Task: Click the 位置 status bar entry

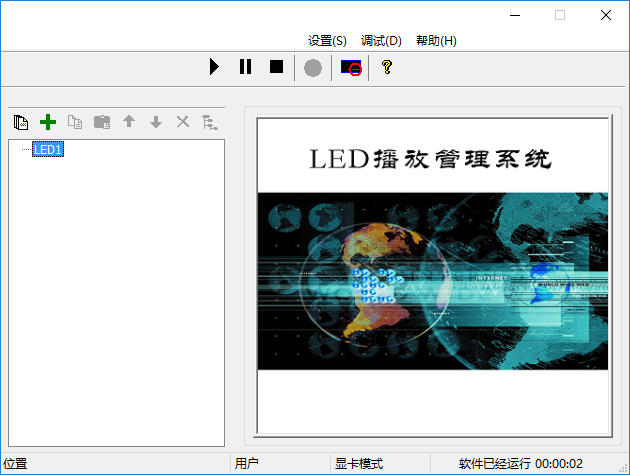Action: point(15,464)
